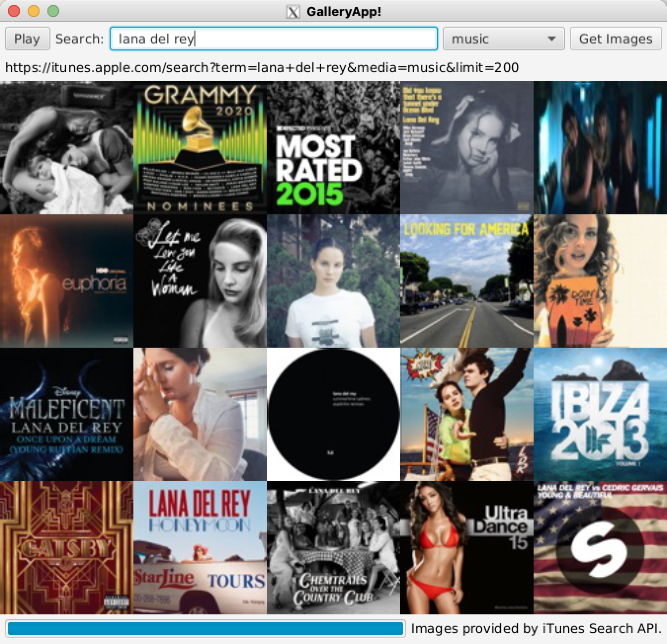Click the Get Images button

point(616,39)
